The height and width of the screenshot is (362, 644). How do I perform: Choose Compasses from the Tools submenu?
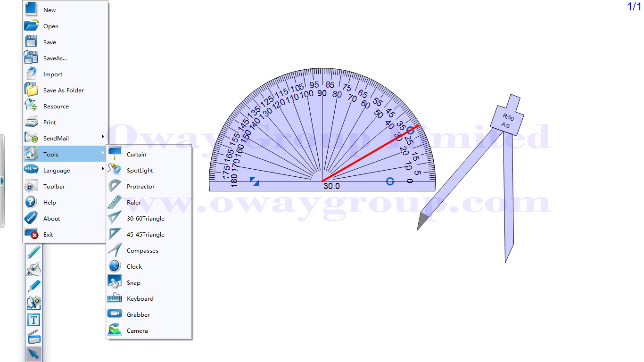pyautogui.click(x=149, y=250)
